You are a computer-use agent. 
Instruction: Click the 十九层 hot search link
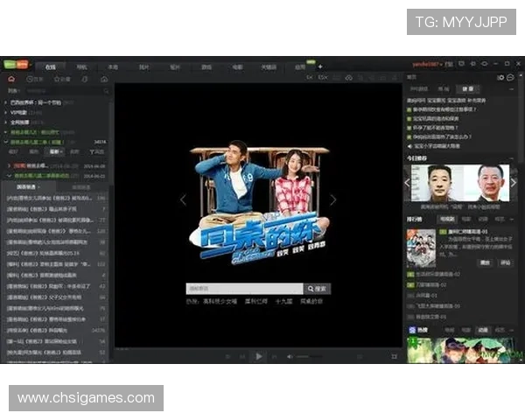tap(283, 300)
